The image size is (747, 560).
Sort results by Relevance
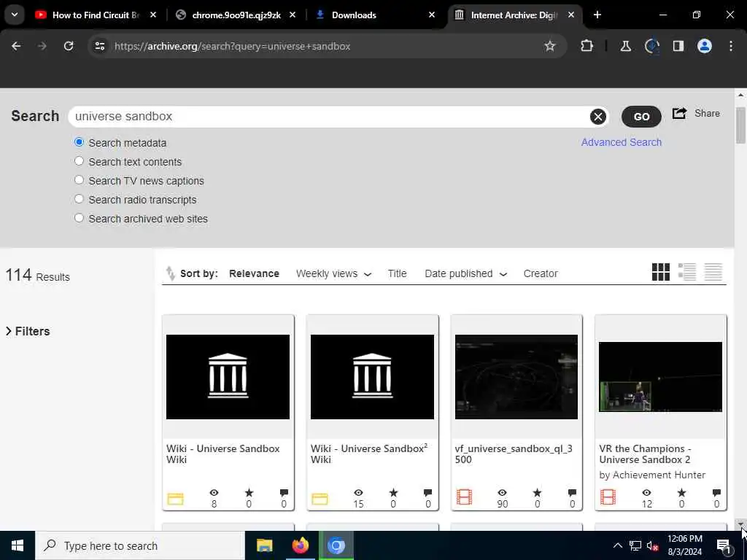pos(254,274)
